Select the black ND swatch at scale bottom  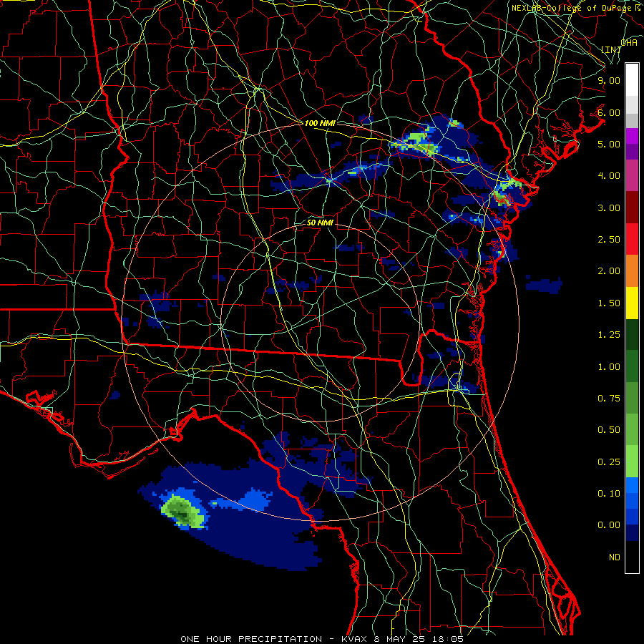coord(632,557)
